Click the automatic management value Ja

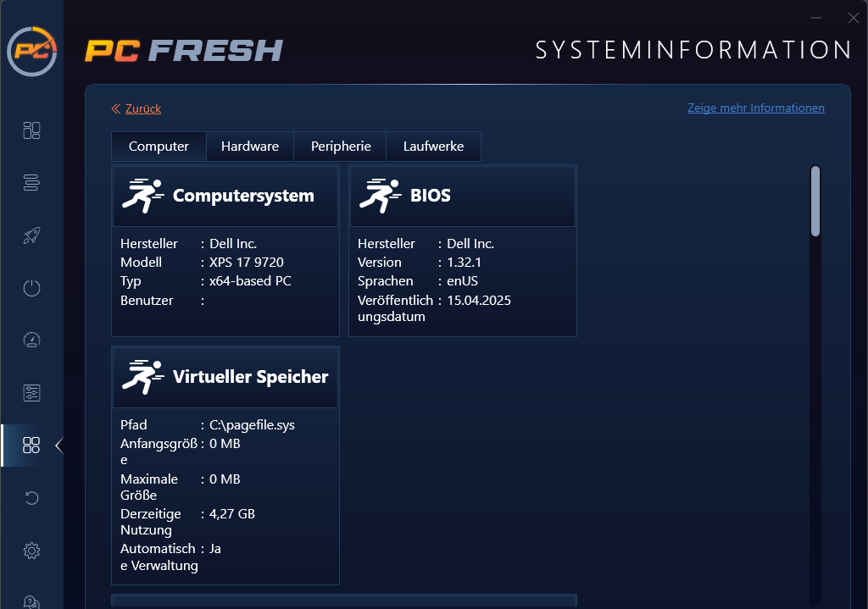(x=214, y=549)
